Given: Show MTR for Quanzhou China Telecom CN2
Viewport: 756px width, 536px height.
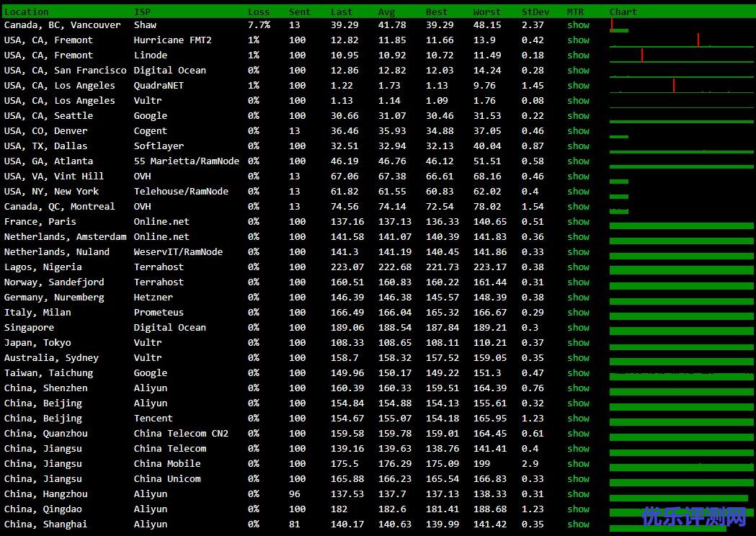Looking at the screenshot, I should click(578, 433).
